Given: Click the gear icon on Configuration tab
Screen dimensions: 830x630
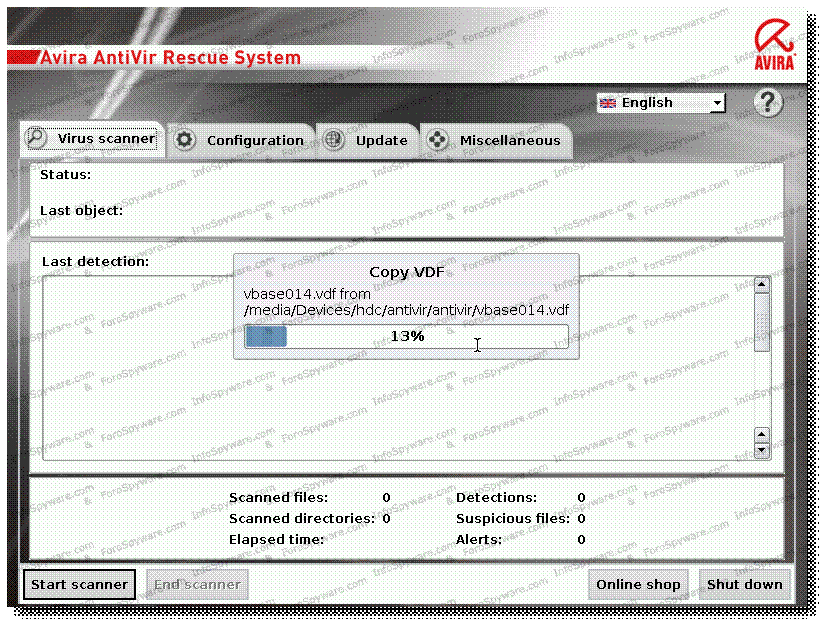Looking at the screenshot, I should click(185, 140).
